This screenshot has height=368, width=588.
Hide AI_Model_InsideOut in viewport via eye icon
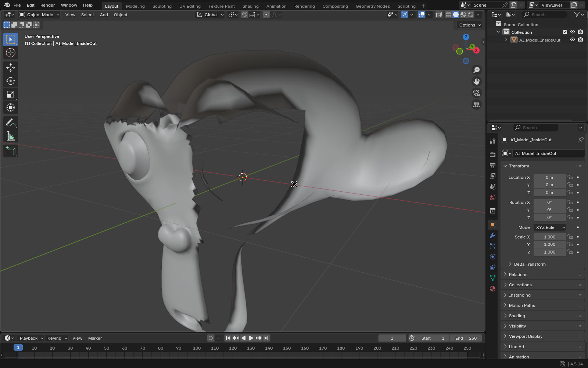pyautogui.click(x=573, y=40)
